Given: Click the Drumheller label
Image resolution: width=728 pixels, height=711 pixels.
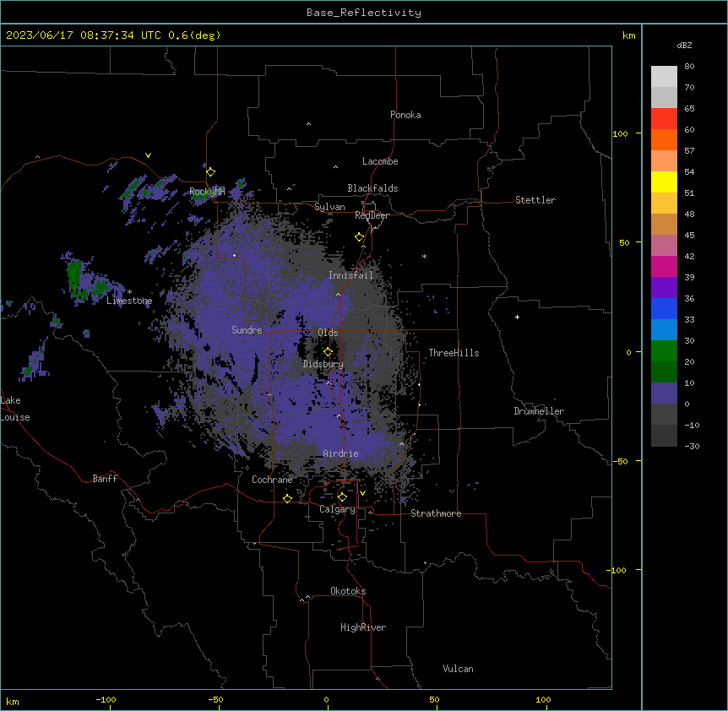Looking at the screenshot, I should point(539,411).
